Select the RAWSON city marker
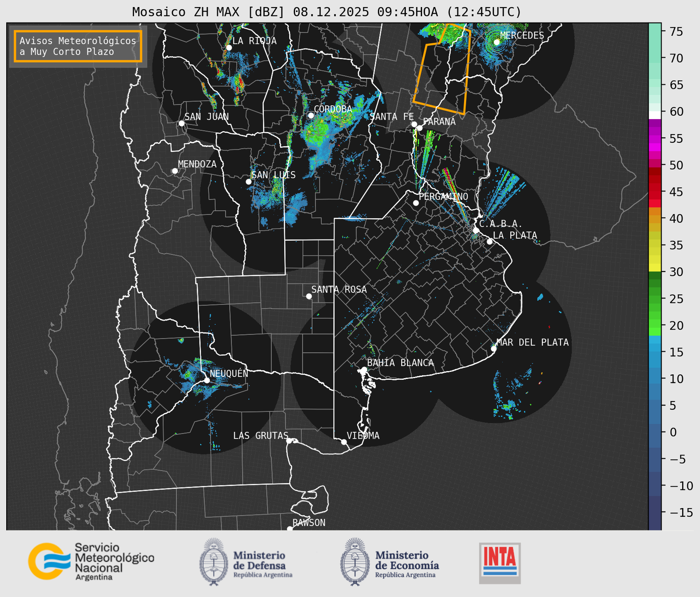 point(290,529)
